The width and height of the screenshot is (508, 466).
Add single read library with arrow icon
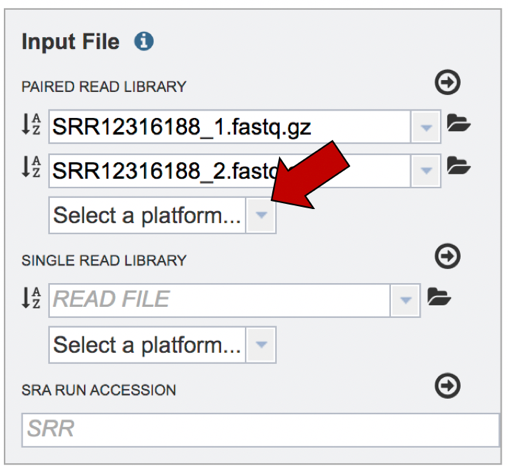pos(447,256)
